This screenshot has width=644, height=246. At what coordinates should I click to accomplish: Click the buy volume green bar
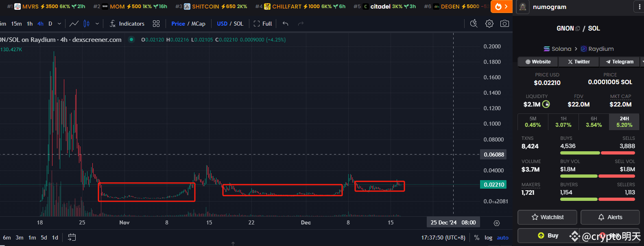[579, 176]
